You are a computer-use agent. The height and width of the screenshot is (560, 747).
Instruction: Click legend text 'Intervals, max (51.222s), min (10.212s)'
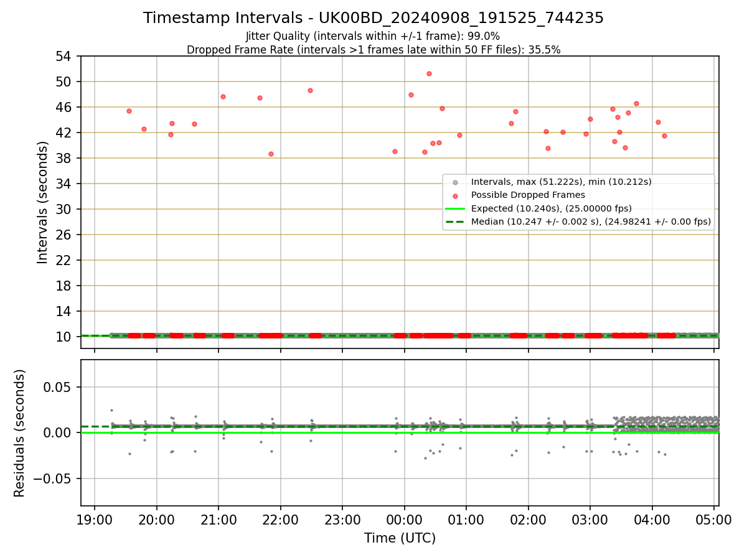pyautogui.click(x=561, y=182)
